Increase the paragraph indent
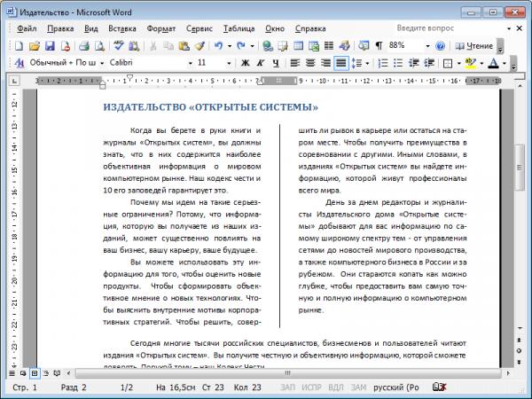The height and width of the screenshot is (399, 532). 429,63
